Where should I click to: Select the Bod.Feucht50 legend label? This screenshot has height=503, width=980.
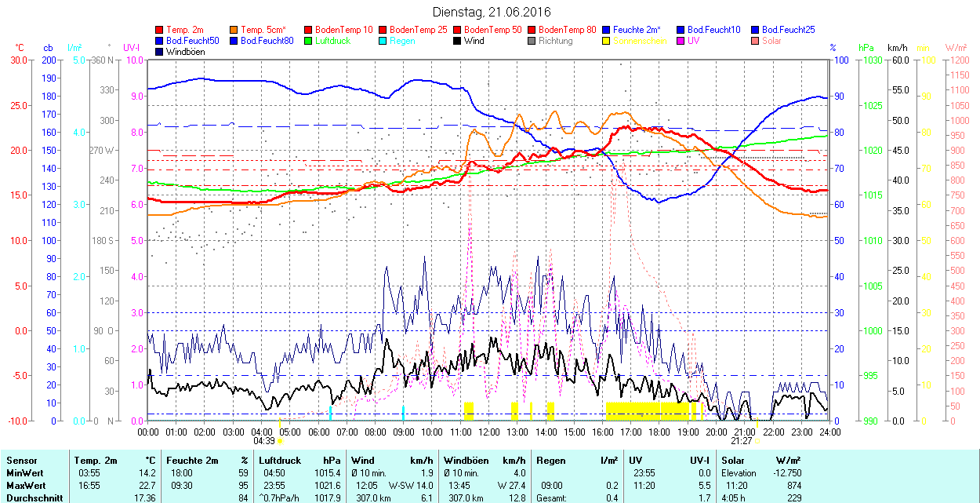(x=193, y=41)
